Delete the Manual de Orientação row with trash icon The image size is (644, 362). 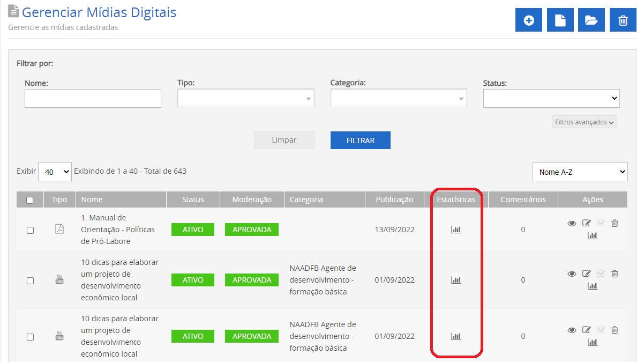pyautogui.click(x=615, y=224)
